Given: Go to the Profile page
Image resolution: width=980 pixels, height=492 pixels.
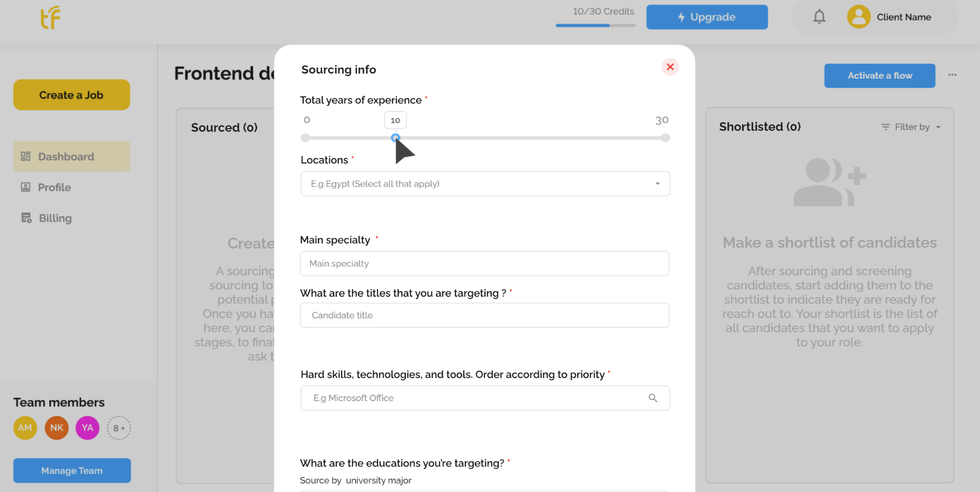Looking at the screenshot, I should pyautogui.click(x=54, y=187).
